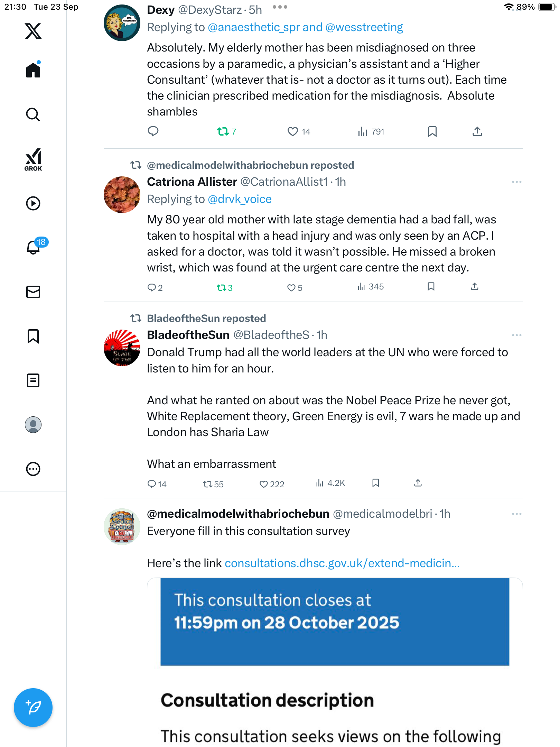Open more options on Catriona Allister's post
The height and width of the screenshot is (747, 560).
pyautogui.click(x=516, y=182)
